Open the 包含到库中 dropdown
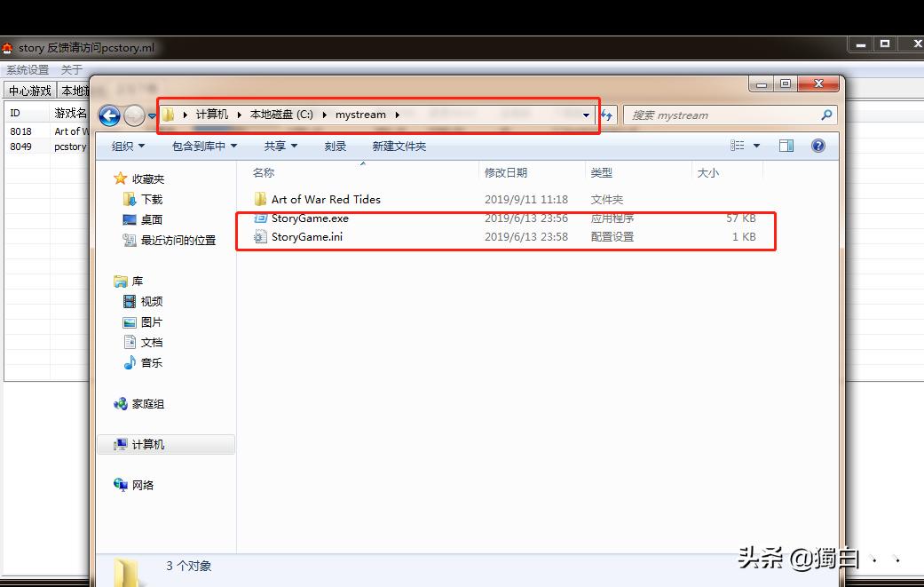 (x=204, y=146)
